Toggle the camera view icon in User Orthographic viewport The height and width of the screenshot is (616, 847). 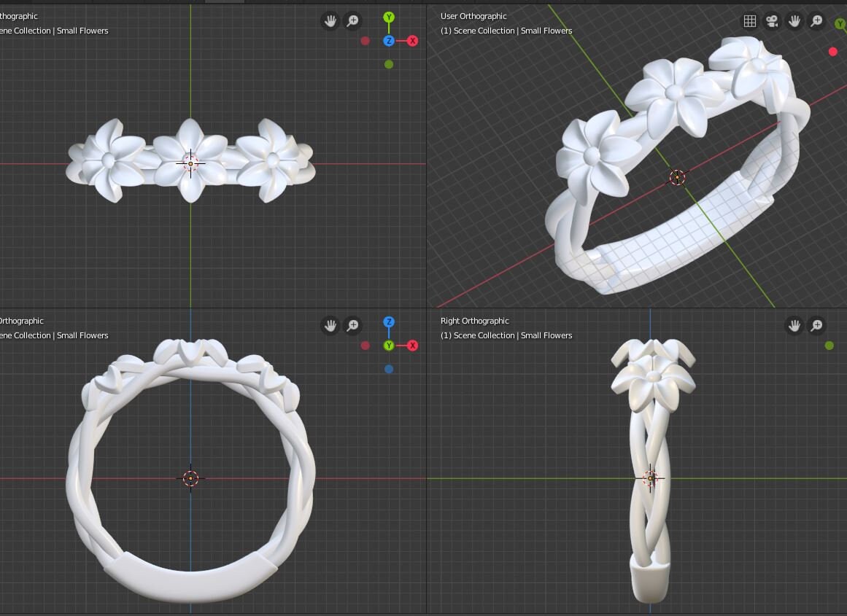(x=772, y=21)
